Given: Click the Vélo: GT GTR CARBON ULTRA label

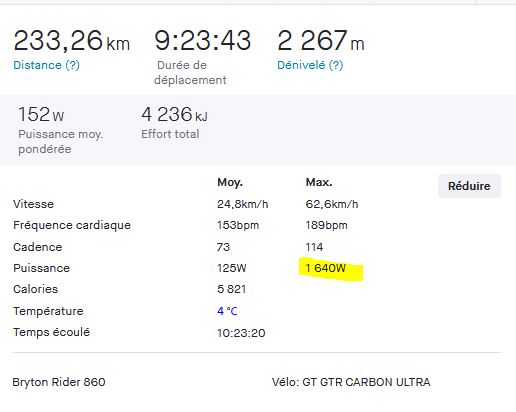Looking at the screenshot, I should point(351,382).
